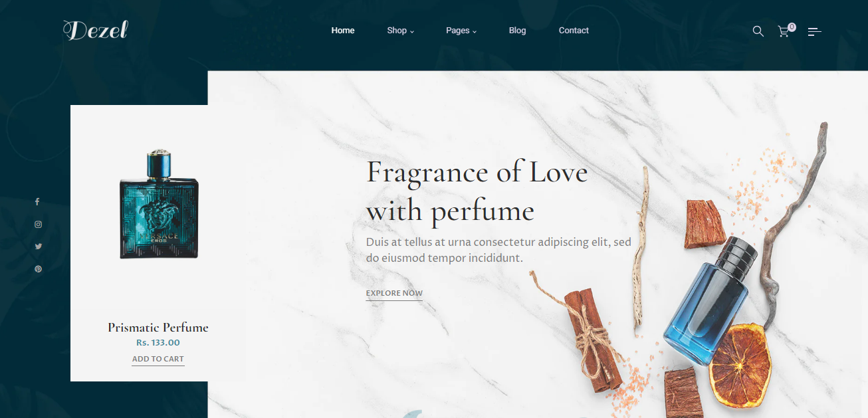Click the Dezel logo
The height and width of the screenshot is (418, 868).
click(95, 30)
